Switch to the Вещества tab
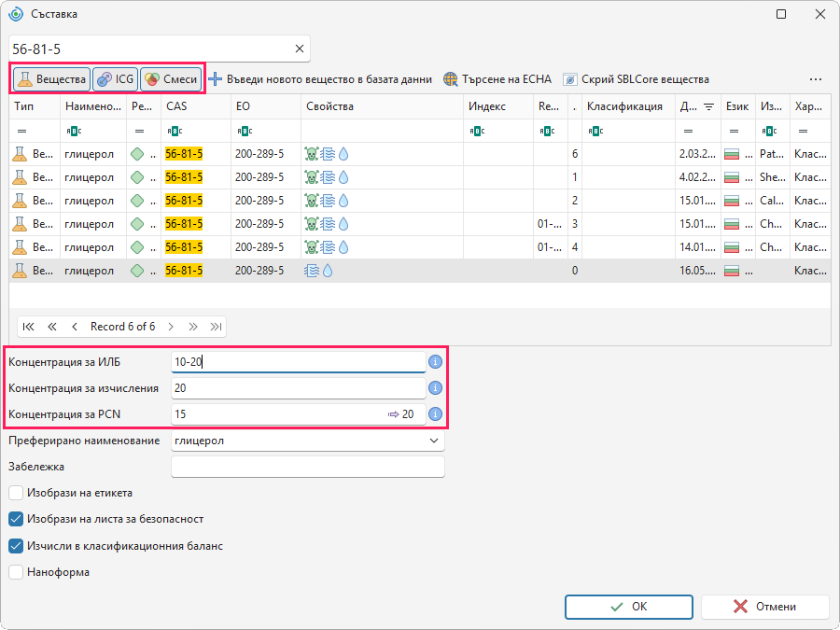Viewport: 840px width, 630px height. tap(51, 79)
